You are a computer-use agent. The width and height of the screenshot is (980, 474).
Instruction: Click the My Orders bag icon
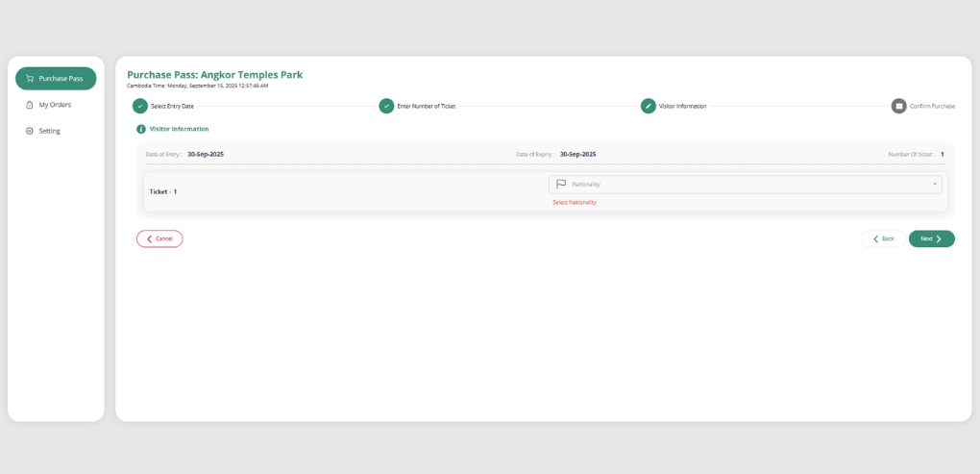coord(30,105)
